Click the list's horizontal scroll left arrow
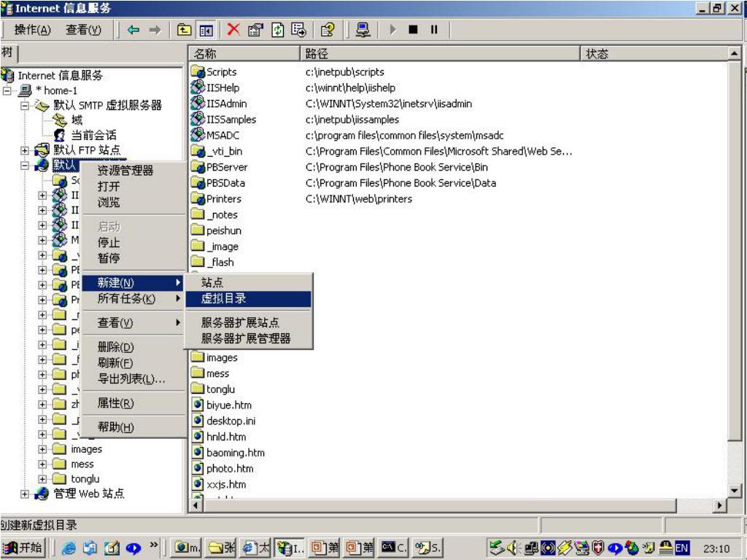747x560 pixels. (x=196, y=505)
